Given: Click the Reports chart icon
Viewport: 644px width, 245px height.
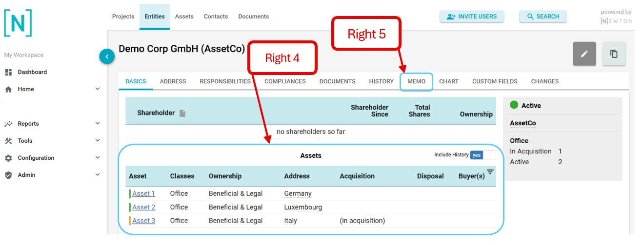Looking at the screenshot, I should click(8, 124).
